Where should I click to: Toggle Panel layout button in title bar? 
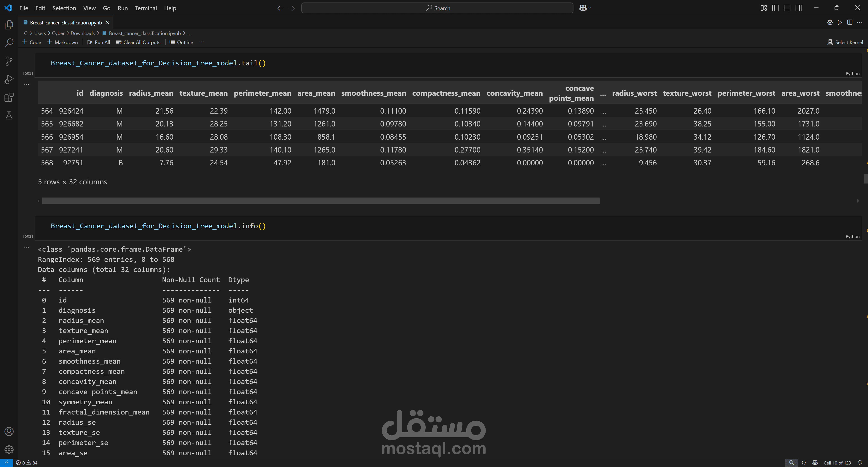pos(787,8)
